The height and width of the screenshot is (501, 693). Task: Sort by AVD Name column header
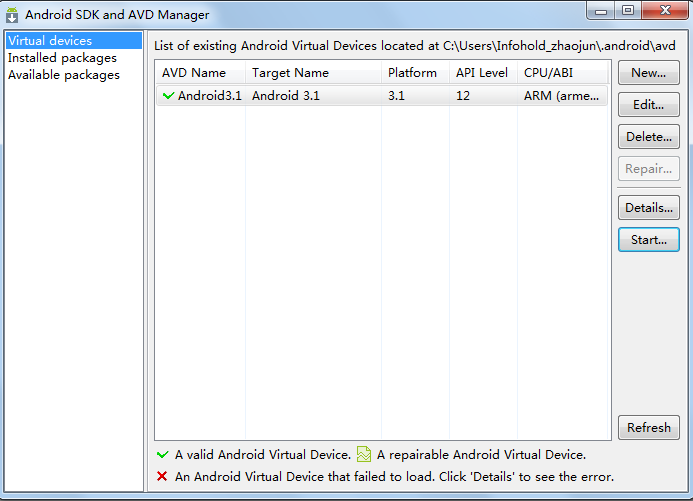[201, 72]
